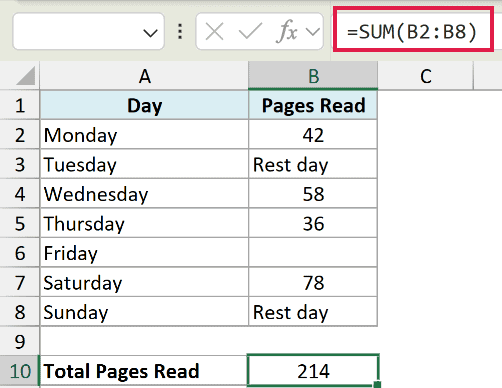Screen dimensions: 502x388
Task: Select row 5 header
Action: (20, 223)
